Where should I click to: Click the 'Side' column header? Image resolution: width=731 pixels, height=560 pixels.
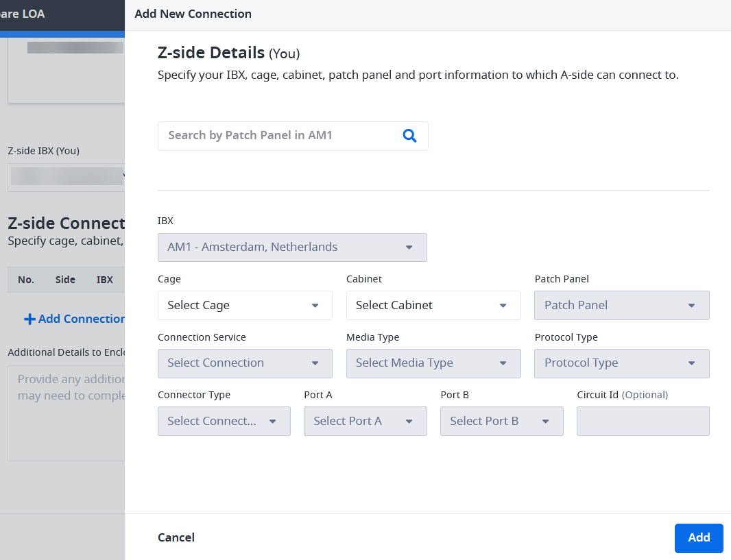point(65,280)
